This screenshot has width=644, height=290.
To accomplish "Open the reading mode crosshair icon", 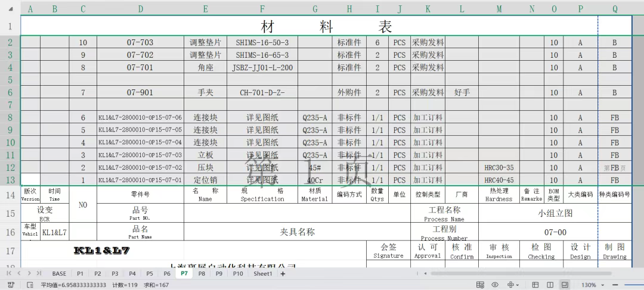I will tap(510, 285).
